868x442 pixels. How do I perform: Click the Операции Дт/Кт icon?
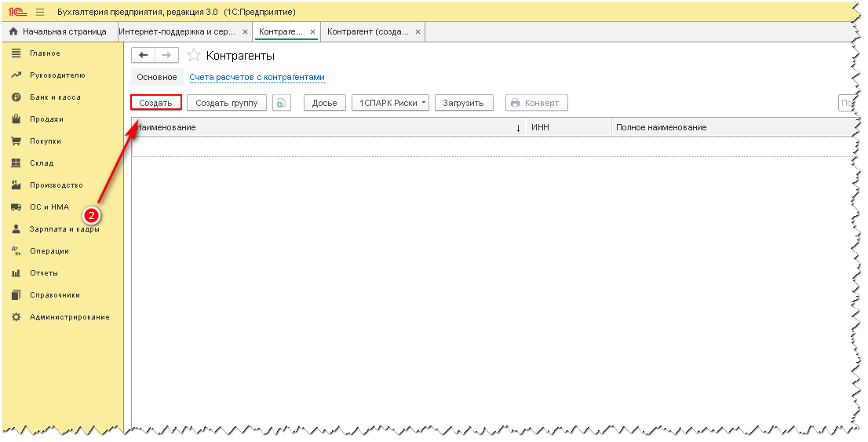(x=16, y=251)
